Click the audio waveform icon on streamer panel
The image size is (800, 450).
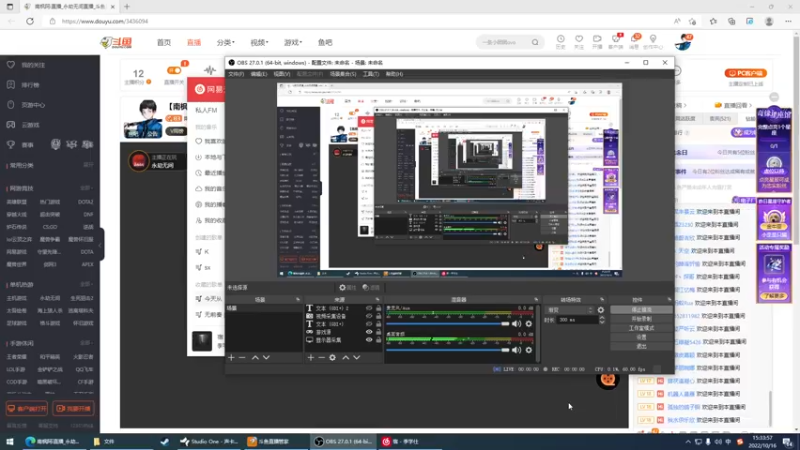pyautogui.click(x=210, y=70)
